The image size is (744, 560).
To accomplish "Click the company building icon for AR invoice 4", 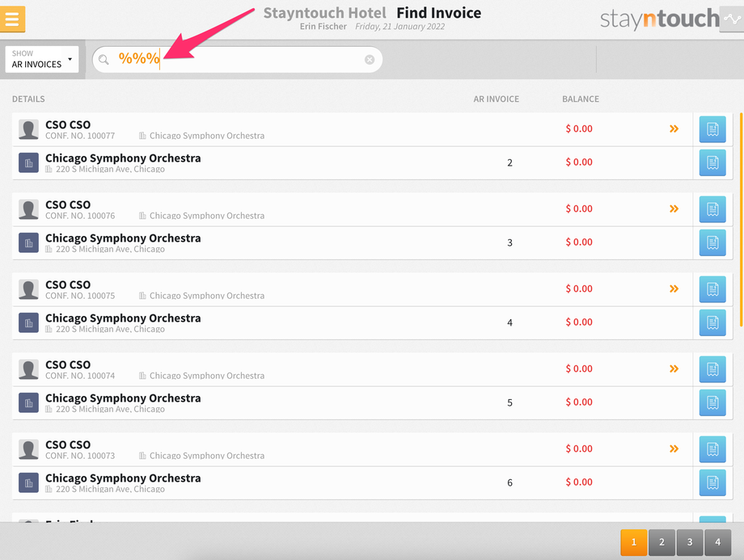I will (x=28, y=323).
